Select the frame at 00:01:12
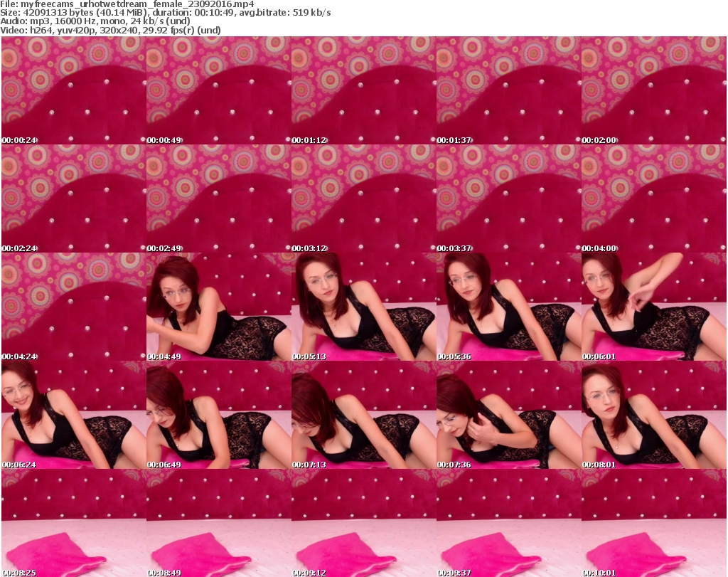Viewport: 728px width, 577px height. point(363,90)
